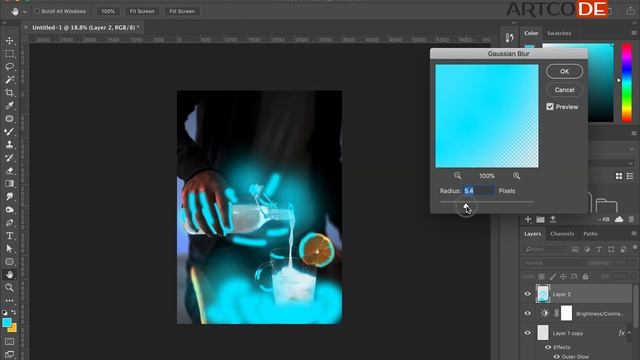Screen dimensions: 640x360
Task: Select the Path Selection tool
Action: pos(9,249)
